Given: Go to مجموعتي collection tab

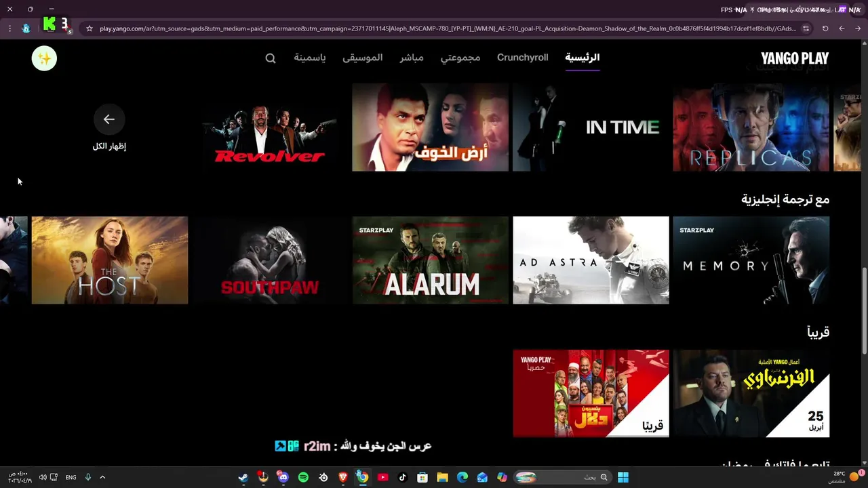Looking at the screenshot, I should tap(460, 58).
